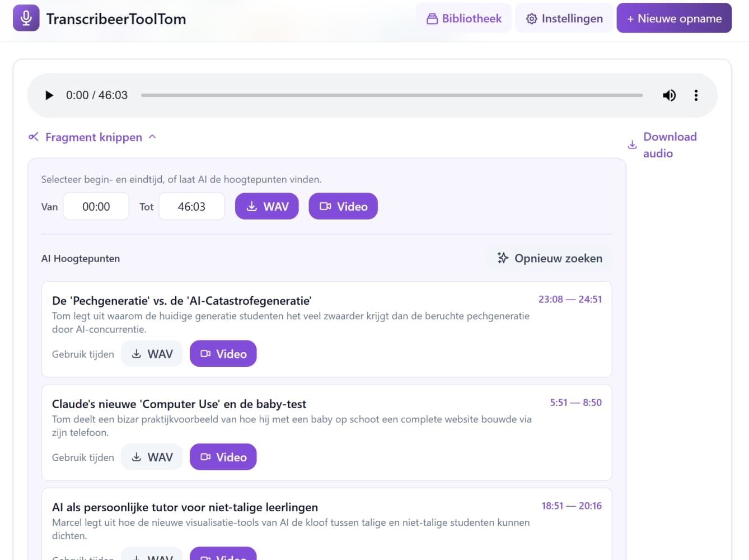The width and height of the screenshot is (749, 560).
Task: Click the Download audio link
Action: tap(663, 145)
